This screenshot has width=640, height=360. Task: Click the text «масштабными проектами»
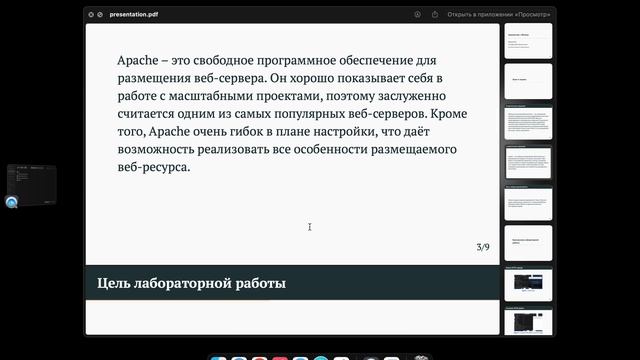click(x=246, y=96)
